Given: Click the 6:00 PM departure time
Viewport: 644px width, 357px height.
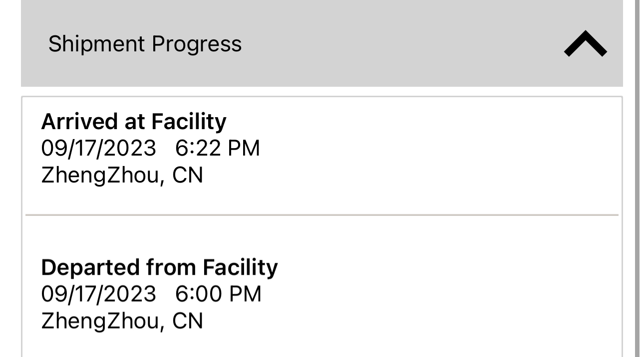Looking at the screenshot, I should click(218, 294).
